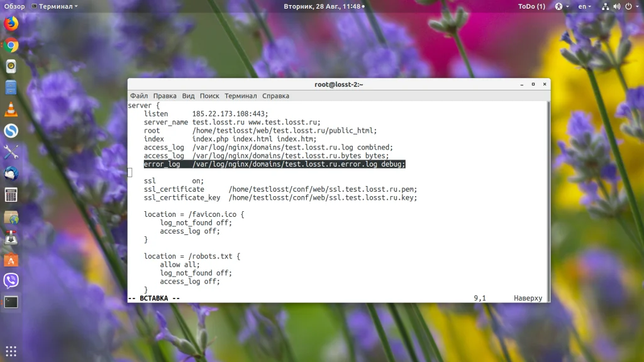644x362 pixels.
Task: Launch Viber from the dock
Action: click(x=11, y=281)
